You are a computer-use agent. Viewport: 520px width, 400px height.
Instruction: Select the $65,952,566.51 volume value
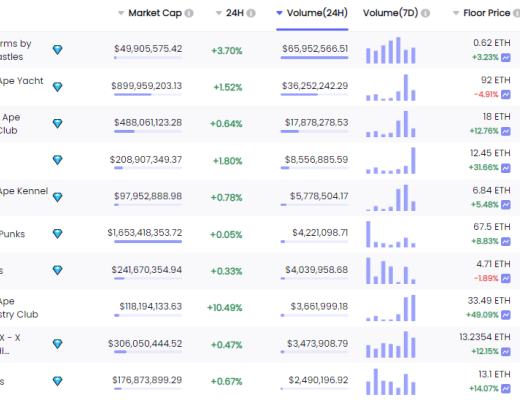[x=315, y=49]
